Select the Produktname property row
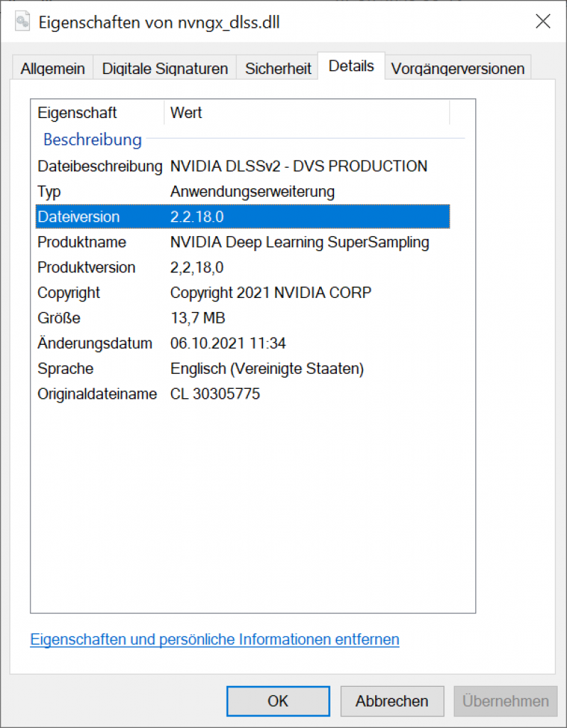This screenshot has width=567, height=728. [243, 242]
